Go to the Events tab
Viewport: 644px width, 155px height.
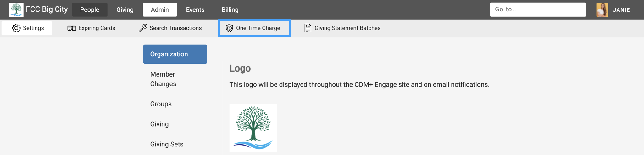(x=195, y=10)
